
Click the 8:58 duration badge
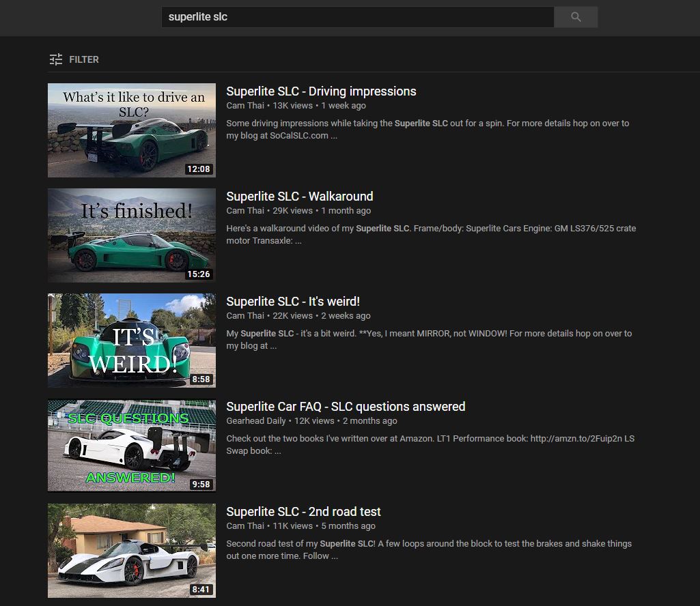point(201,379)
